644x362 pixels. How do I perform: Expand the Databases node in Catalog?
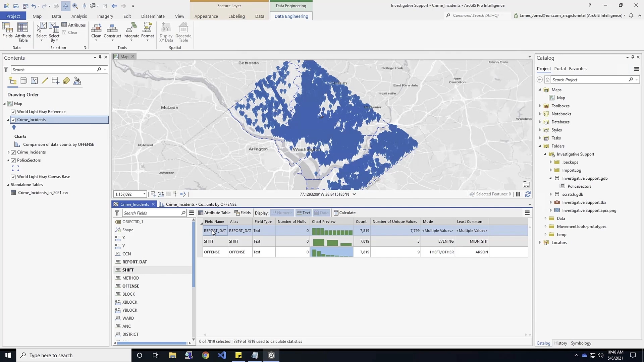coord(540,122)
